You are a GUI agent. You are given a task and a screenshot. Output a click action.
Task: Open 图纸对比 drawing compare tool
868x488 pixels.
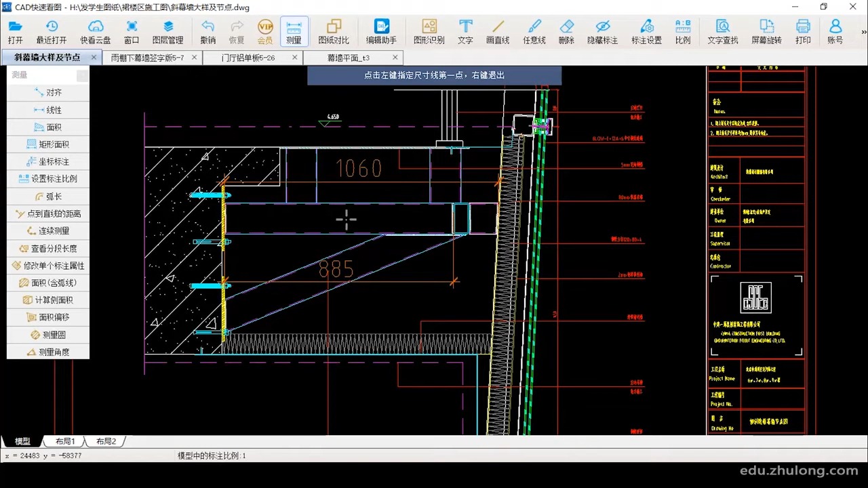334,32
